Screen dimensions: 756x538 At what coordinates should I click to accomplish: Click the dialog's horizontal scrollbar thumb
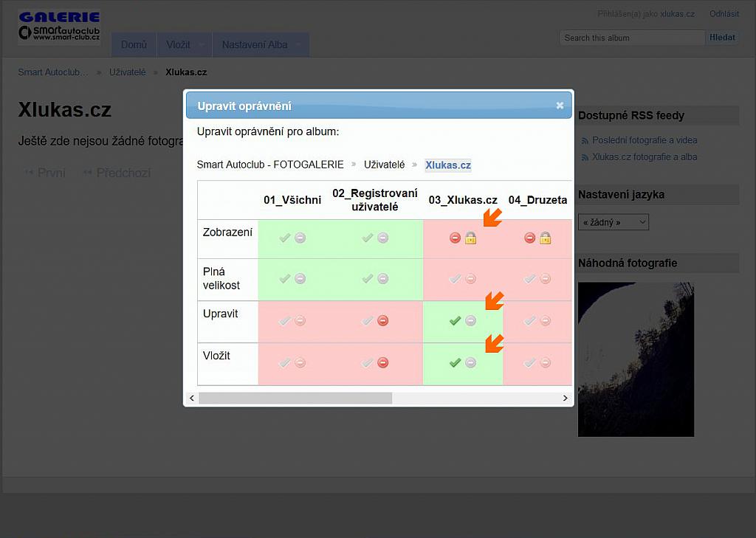click(295, 399)
